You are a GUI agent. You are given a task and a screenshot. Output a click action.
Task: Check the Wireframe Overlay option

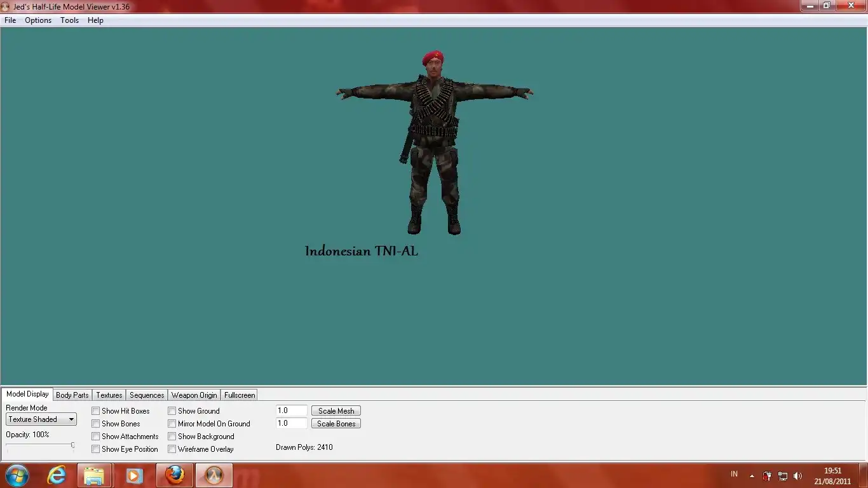tap(172, 449)
